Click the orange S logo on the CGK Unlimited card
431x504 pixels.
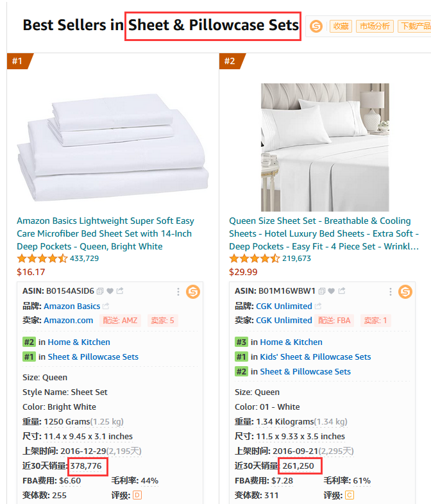pyautogui.click(x=405, y=292)
